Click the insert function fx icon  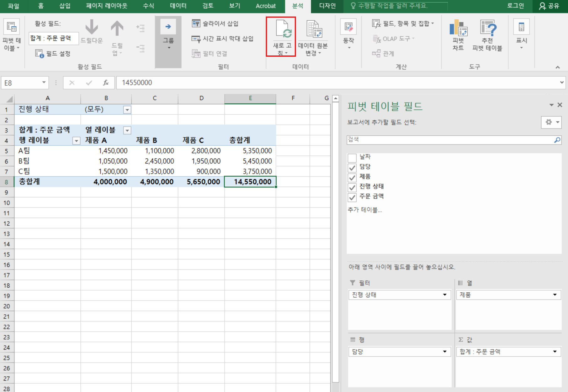[x=106, y=83]
